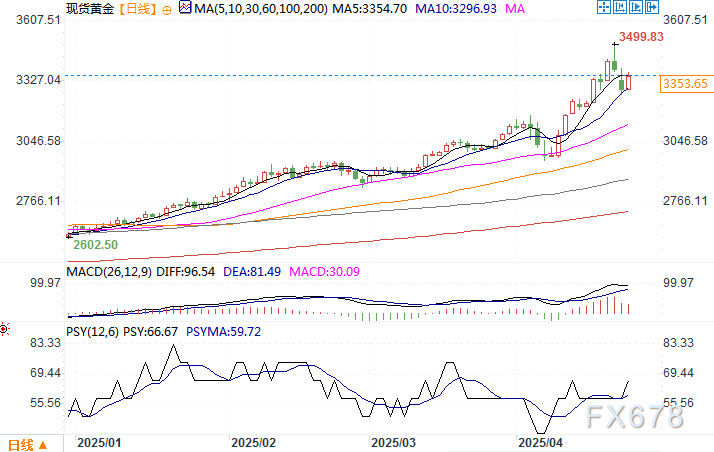Click the MACD(26,12,9) indicator label
The height and width of the screenshot is (452, 714).
click(x=109, y=272)
